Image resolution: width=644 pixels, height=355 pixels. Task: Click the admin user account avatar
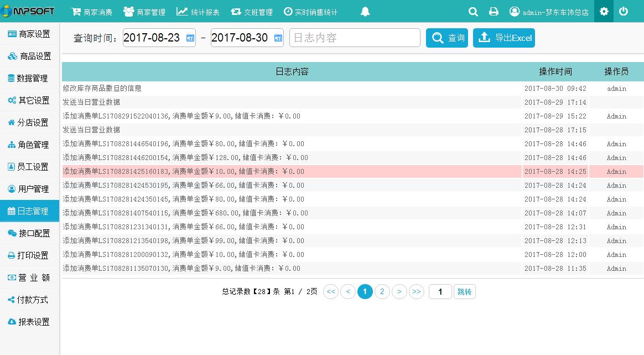[515, 12]
